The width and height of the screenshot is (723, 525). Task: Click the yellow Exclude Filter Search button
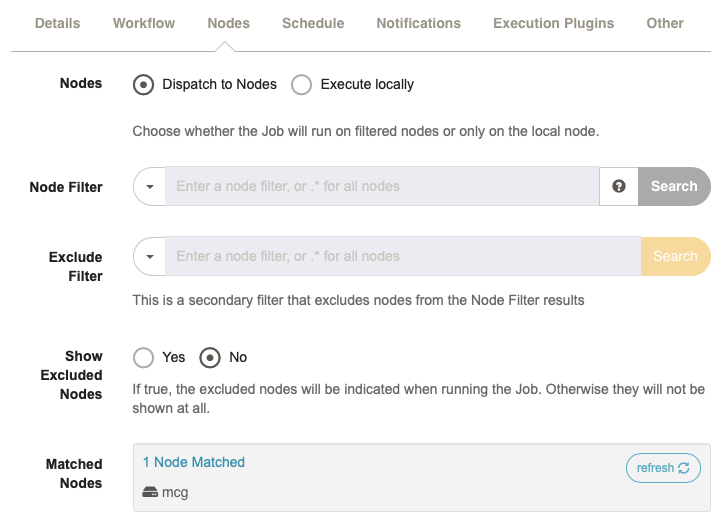point(676,256)
